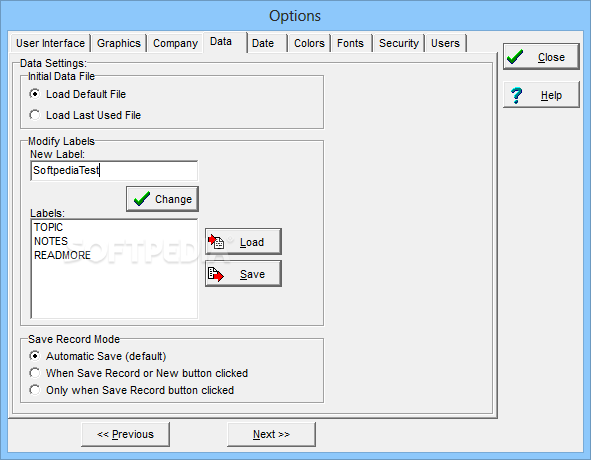Image resolution: width=591 pixels, height=460 pixels.
Task: Select the Data tab
Action: tap(225, 42)
